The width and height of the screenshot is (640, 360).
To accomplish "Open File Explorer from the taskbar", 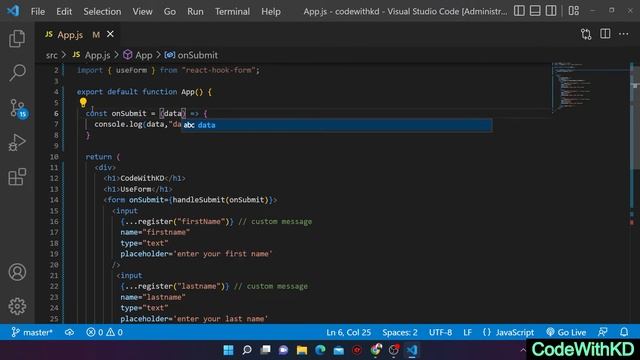I will pos(302,350).
